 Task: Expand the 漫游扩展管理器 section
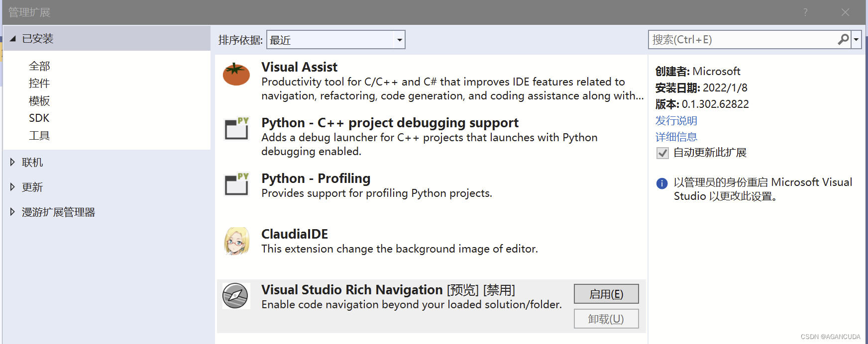coord(13,212)
